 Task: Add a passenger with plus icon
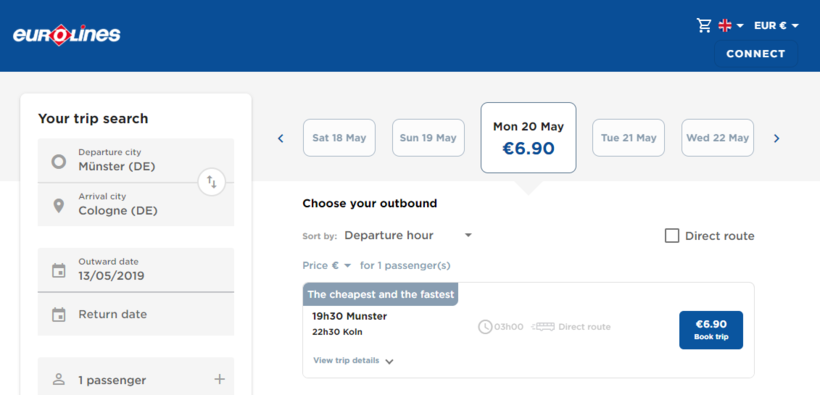(220, 379)
